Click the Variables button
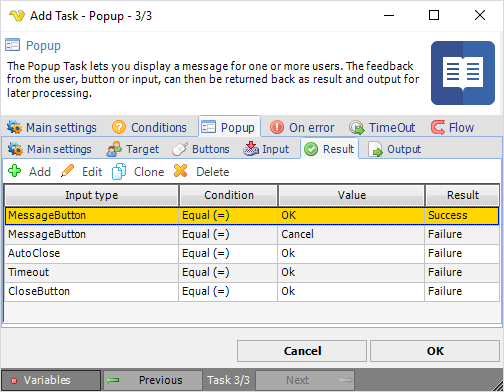Viewport: 504px width, 392px height. 51,380
